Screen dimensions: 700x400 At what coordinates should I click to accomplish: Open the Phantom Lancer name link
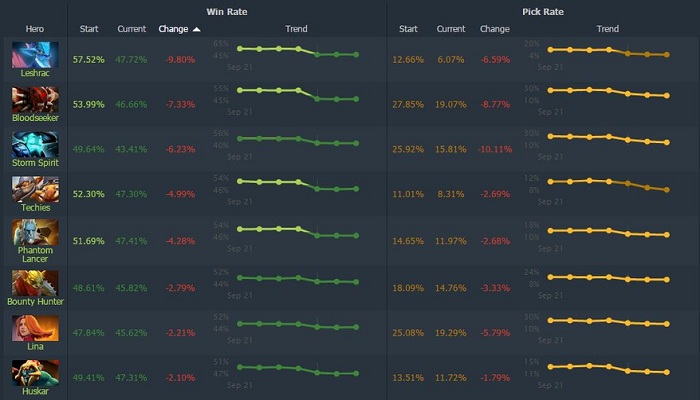click(x=35, y=254)
